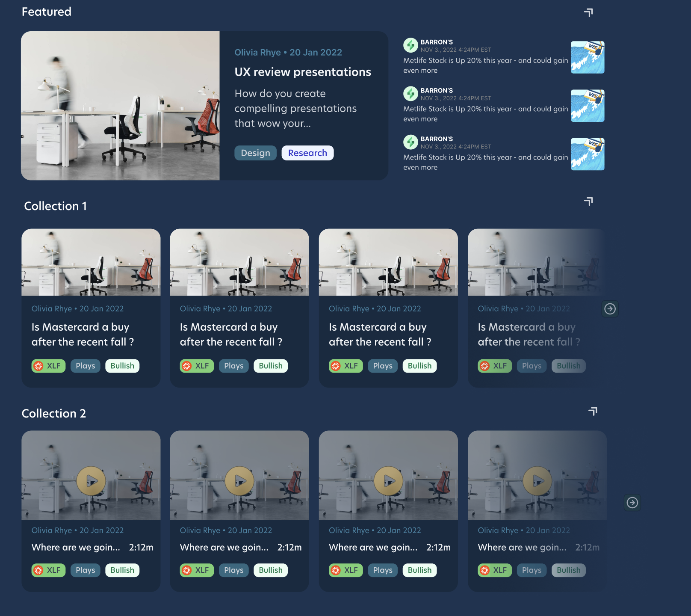Select XLF tag on third Collection 2 video
This screenshot has height=616, width=691.
tap(345, 570)
